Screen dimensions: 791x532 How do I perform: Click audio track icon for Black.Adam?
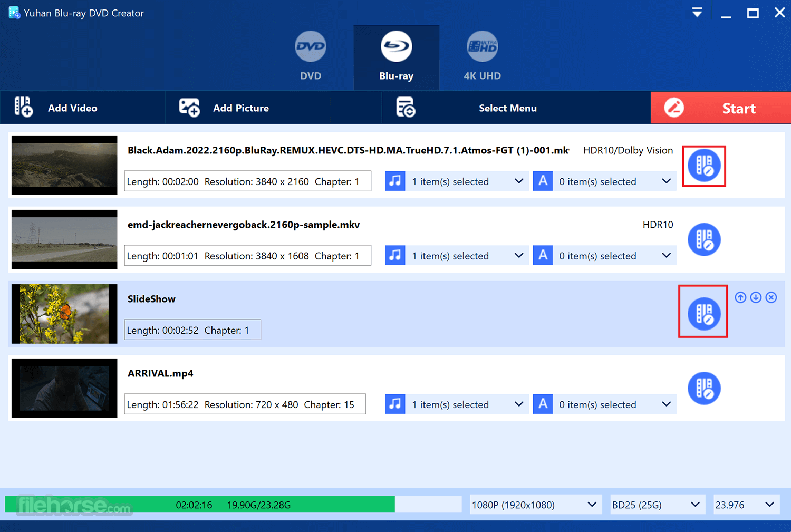(x=395, y=181)
